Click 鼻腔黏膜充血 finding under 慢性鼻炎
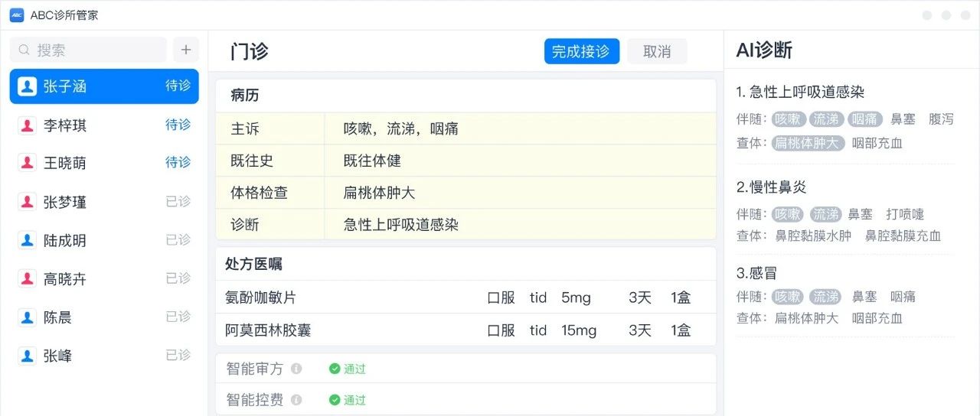This screenshot has height=416, width=980. (903, 236)
